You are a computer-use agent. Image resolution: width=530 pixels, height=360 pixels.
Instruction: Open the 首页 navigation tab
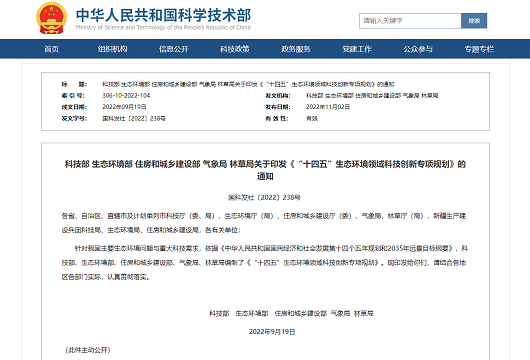[52, 49]
